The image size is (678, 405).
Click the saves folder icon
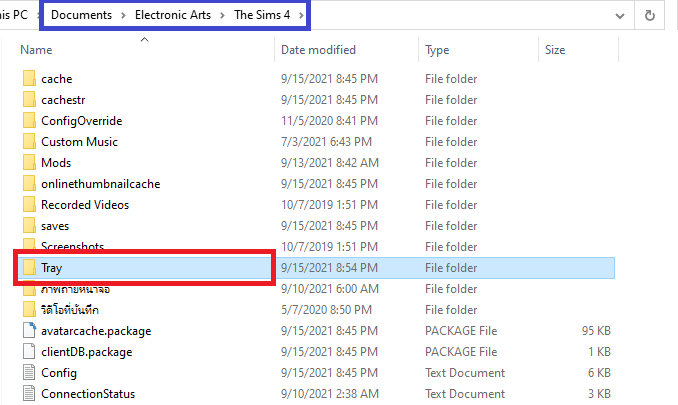pyautogui.click(x=29, y=226)
